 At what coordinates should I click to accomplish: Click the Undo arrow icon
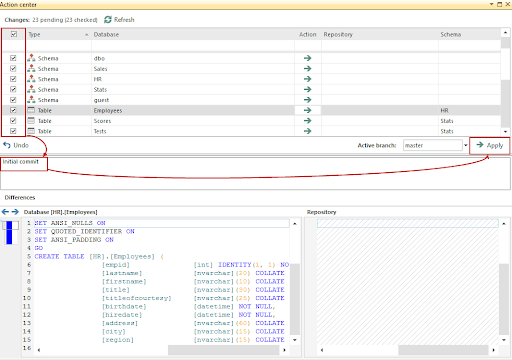pyautogui.click(x=7, y=145)
